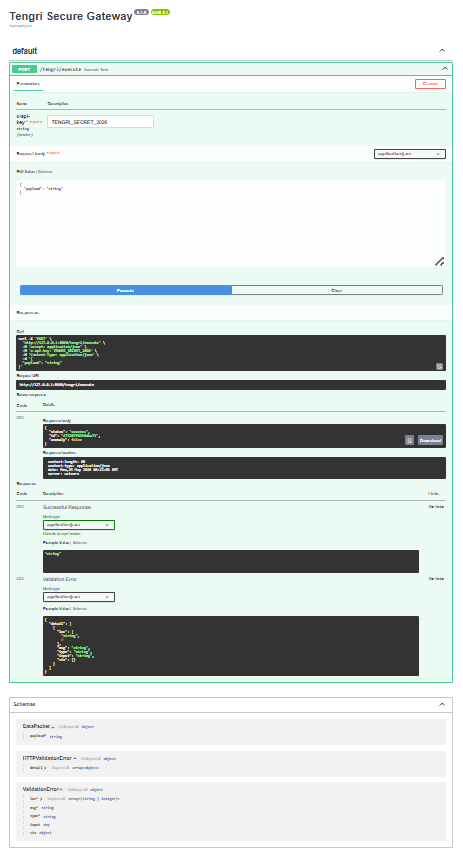Download the response body
This screenshot has height=858, width=463.
[430, 440]
